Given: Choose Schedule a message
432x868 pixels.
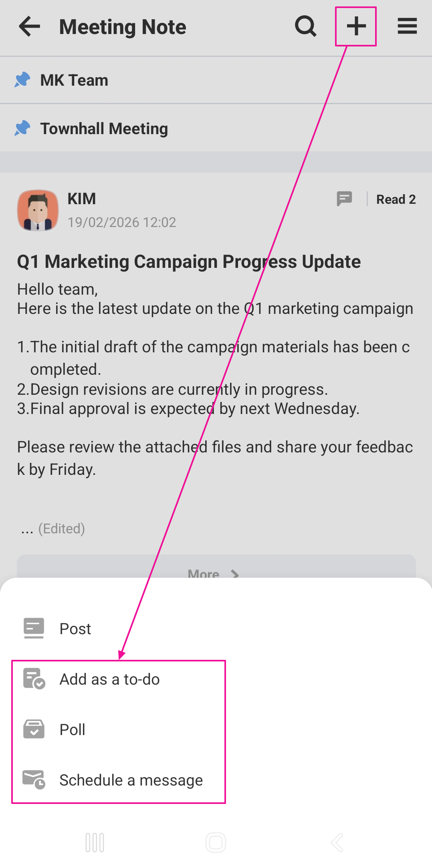Looking at the screenshot, I should [131, 780].
